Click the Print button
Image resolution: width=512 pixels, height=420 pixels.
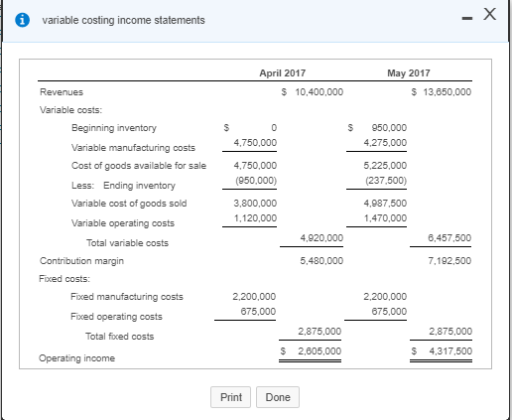coord(230,397)
